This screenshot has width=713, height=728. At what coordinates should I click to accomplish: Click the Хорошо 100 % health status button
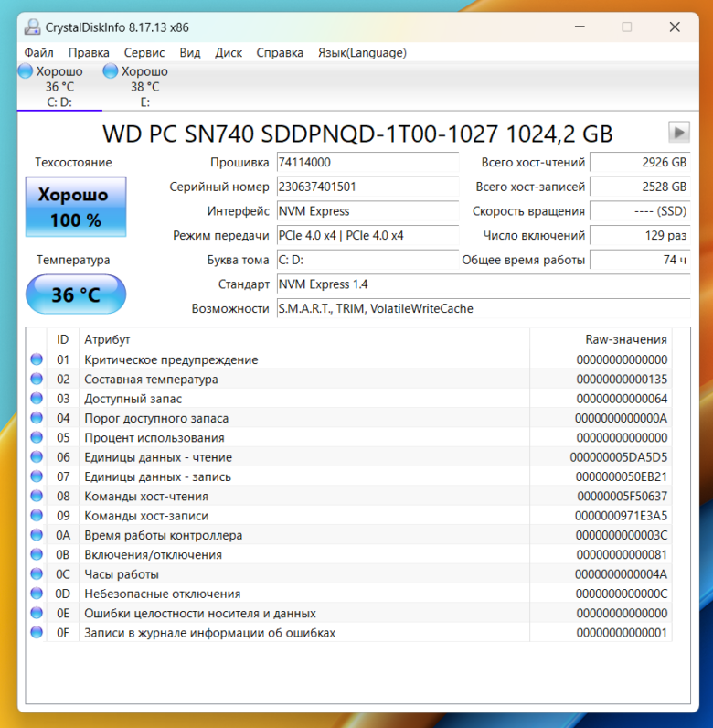[76, 207]
